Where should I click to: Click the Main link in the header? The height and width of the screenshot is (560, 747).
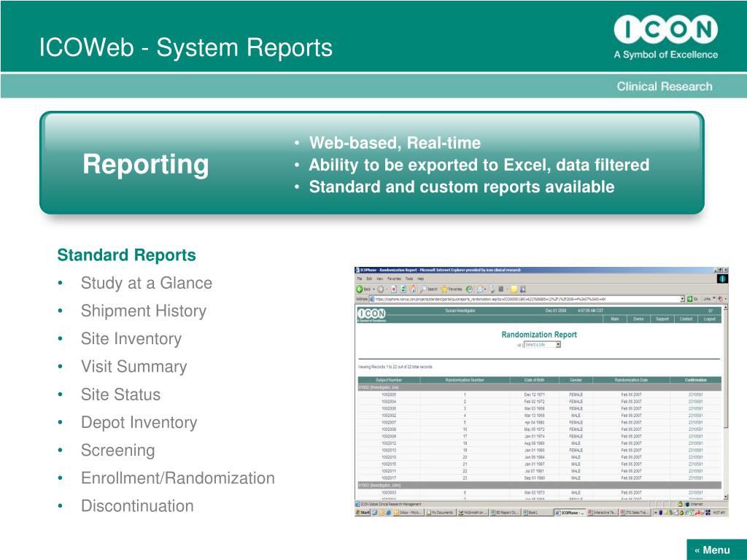pyautogui.click(x=615, y=319)
